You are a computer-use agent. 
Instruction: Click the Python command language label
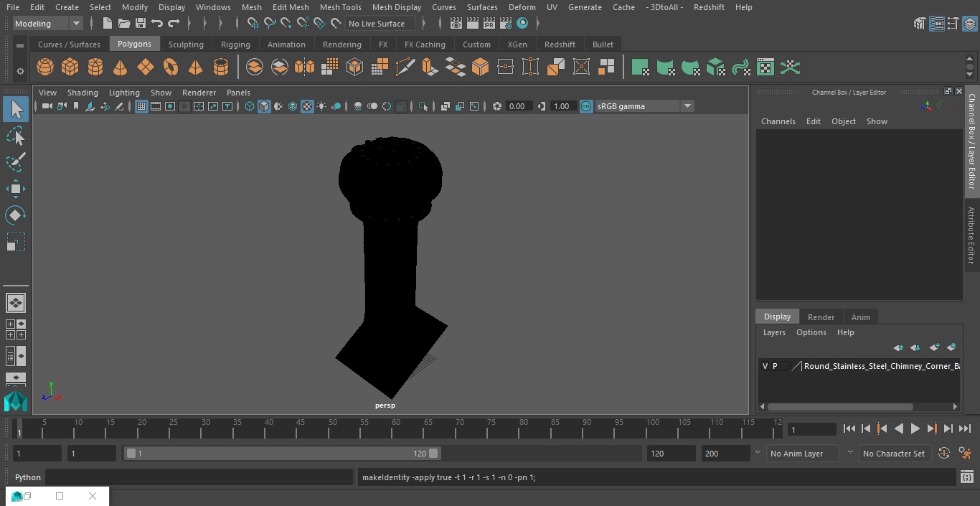tap(28, 477)
